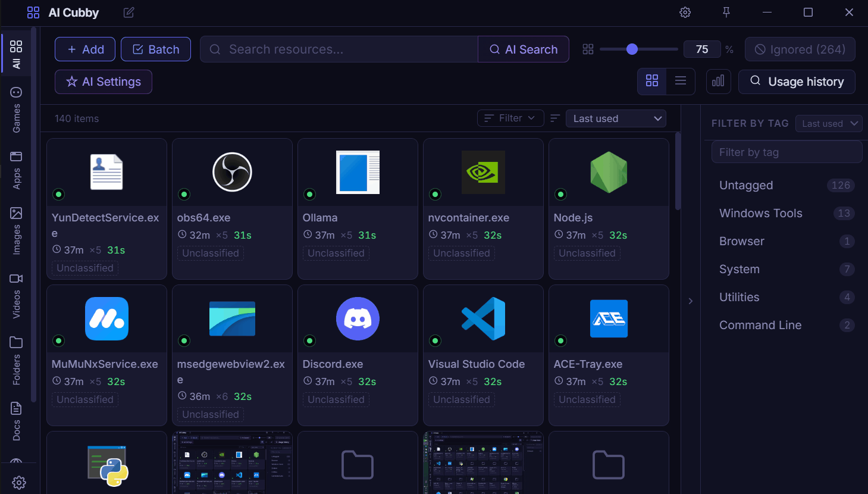Click the Discord.exe icon
This screenshot has height=494, width=868.
click(x=358, y=318)
